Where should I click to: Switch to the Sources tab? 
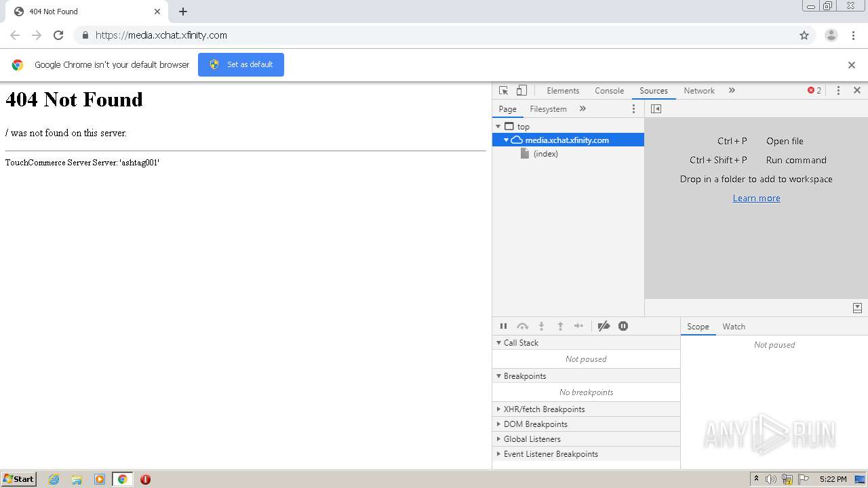[x=654, y=90]
